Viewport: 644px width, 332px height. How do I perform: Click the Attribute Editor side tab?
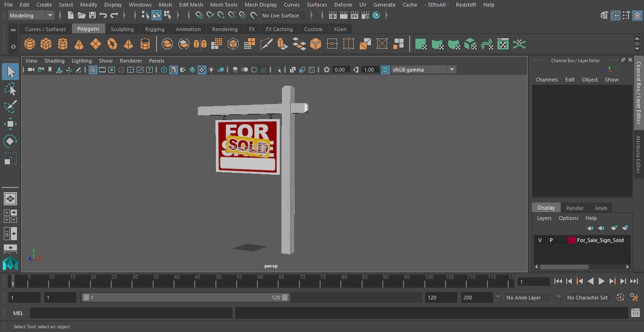coord(638,154)
